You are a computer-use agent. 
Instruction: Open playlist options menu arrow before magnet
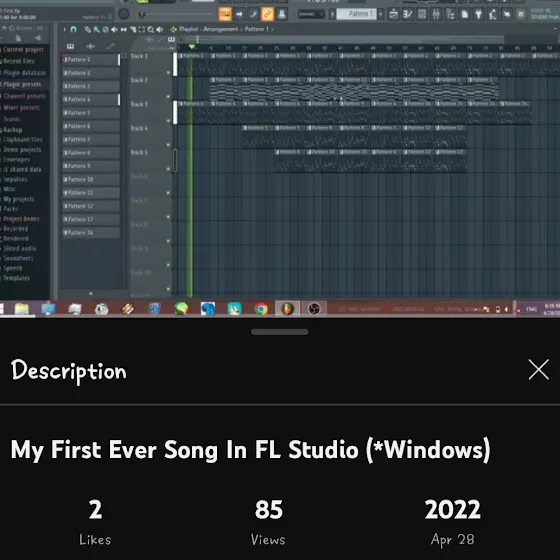click(x=65, y=30)
